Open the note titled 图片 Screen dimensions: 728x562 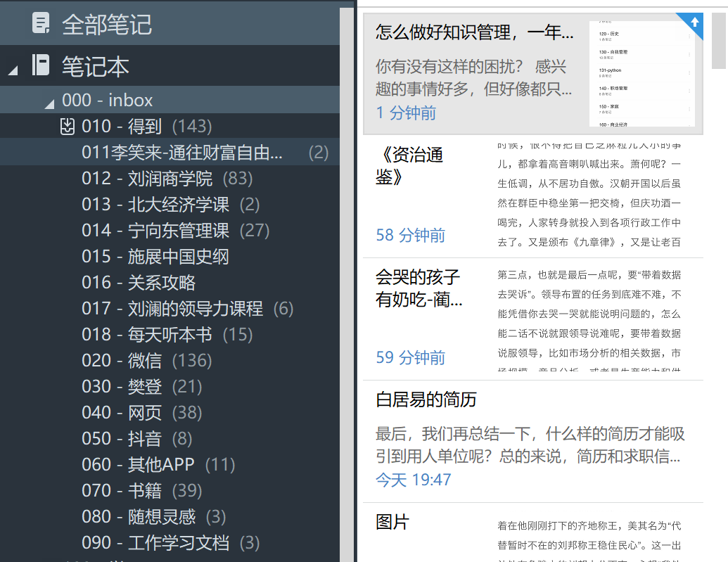coord(533,533)
